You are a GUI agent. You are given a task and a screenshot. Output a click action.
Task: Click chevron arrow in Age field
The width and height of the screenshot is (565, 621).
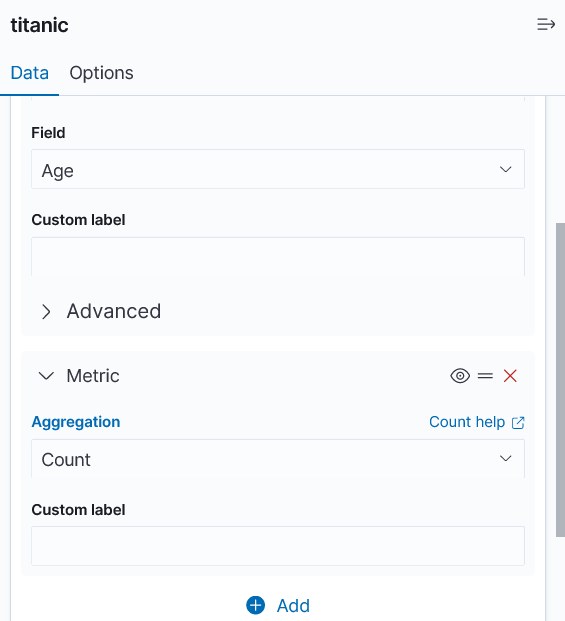505,170
